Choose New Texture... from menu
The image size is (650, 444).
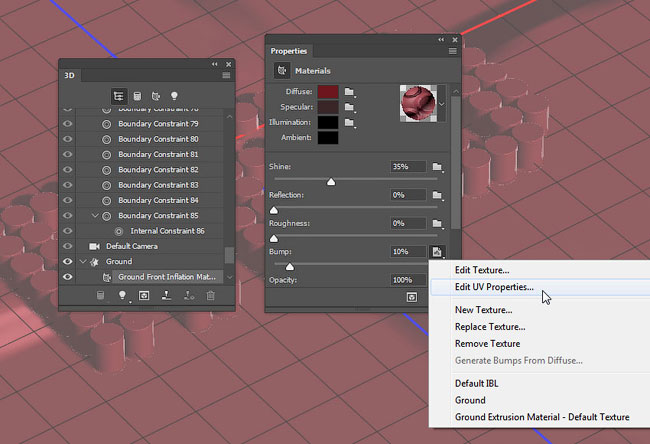483,310
